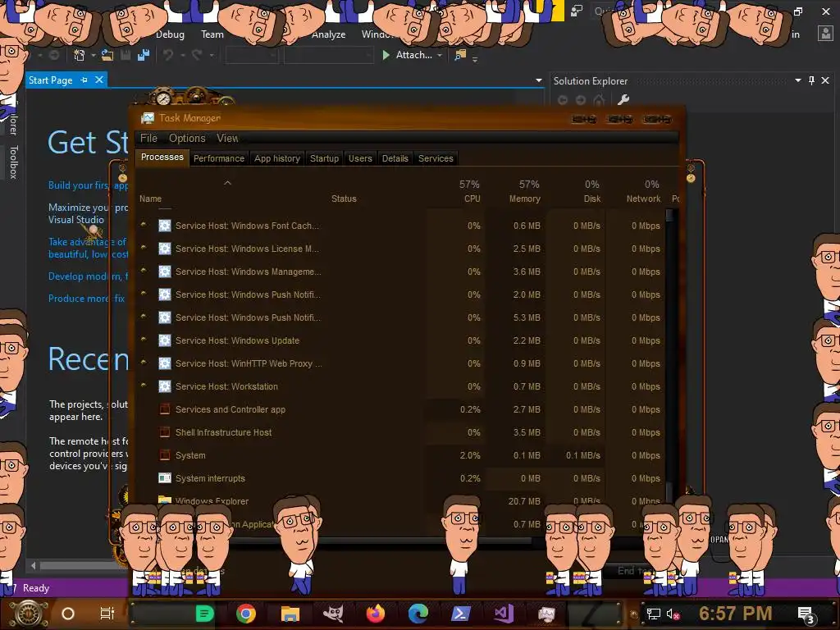
Task: Switch to the App history tab
Action: pos(277,158)
